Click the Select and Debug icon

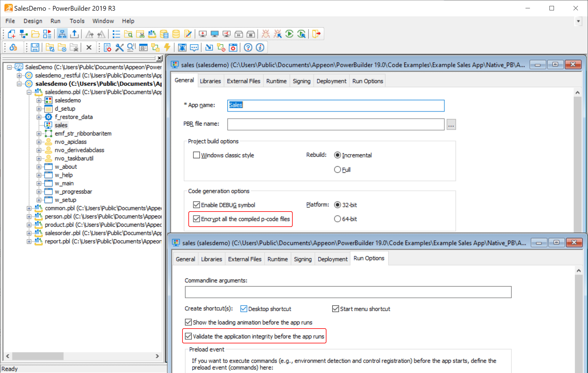pyautogui.click(x=278, y=34)
